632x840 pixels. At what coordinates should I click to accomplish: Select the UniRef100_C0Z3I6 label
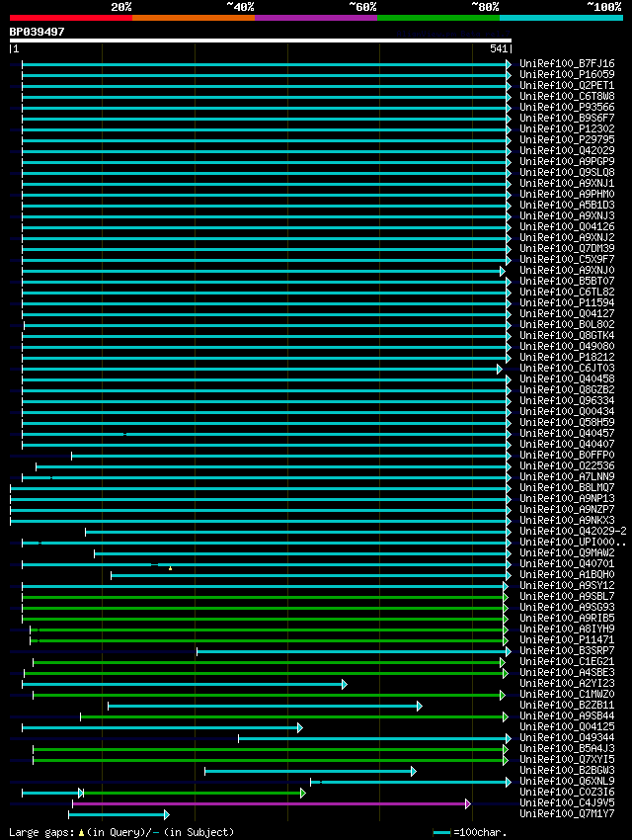(567, 792)
